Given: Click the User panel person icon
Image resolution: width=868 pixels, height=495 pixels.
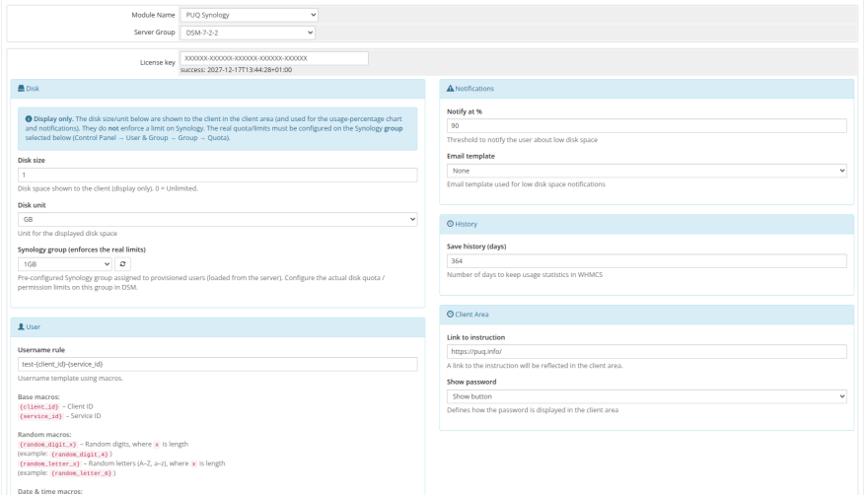Looking at the screenshot, I should tap(21, 326).
